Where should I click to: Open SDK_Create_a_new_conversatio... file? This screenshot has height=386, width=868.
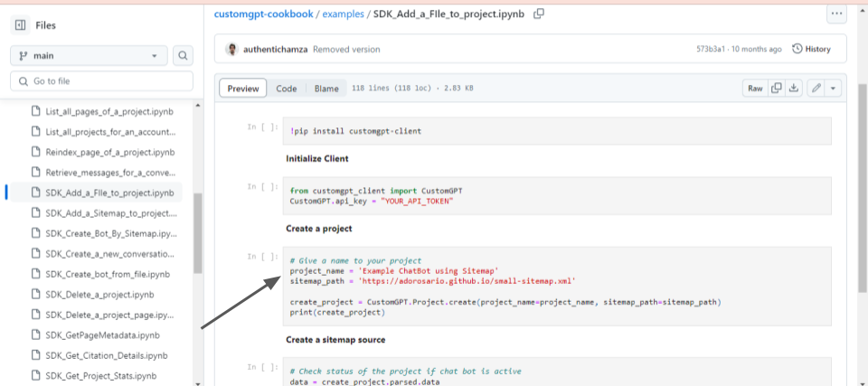(110, 254)
